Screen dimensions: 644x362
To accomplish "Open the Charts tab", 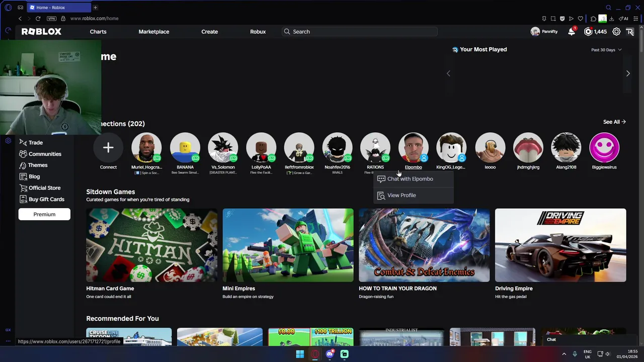I will click(x=98, y=32).
